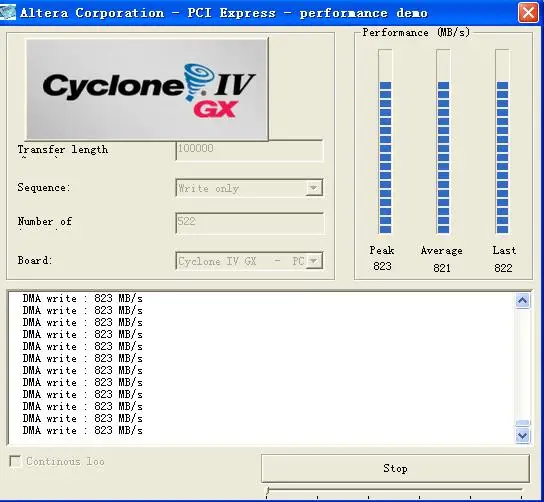Open the Sequence dropdown arrow

[314, 188]
